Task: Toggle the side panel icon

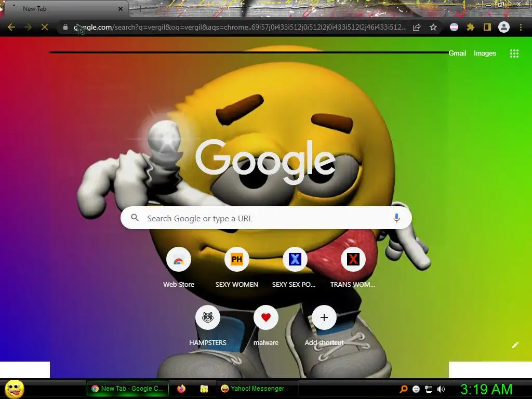Action: pyautogui.click(x=487, y=27)
